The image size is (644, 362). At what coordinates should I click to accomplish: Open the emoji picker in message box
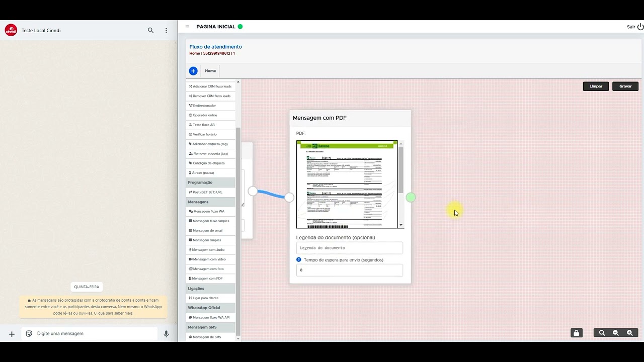click(29, 333)
